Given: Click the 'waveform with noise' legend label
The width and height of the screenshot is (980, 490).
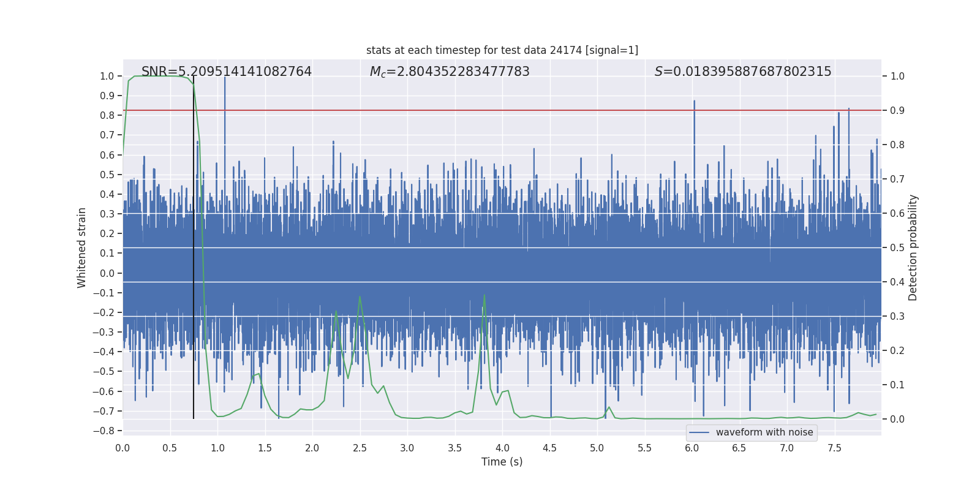Looking at the screenshot, I should click(764, 432).
